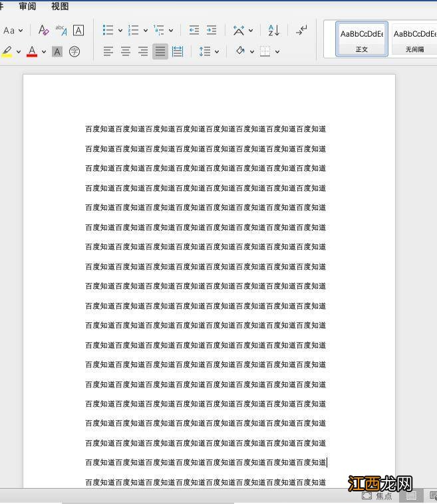Apply borders icon

point(265,51)
